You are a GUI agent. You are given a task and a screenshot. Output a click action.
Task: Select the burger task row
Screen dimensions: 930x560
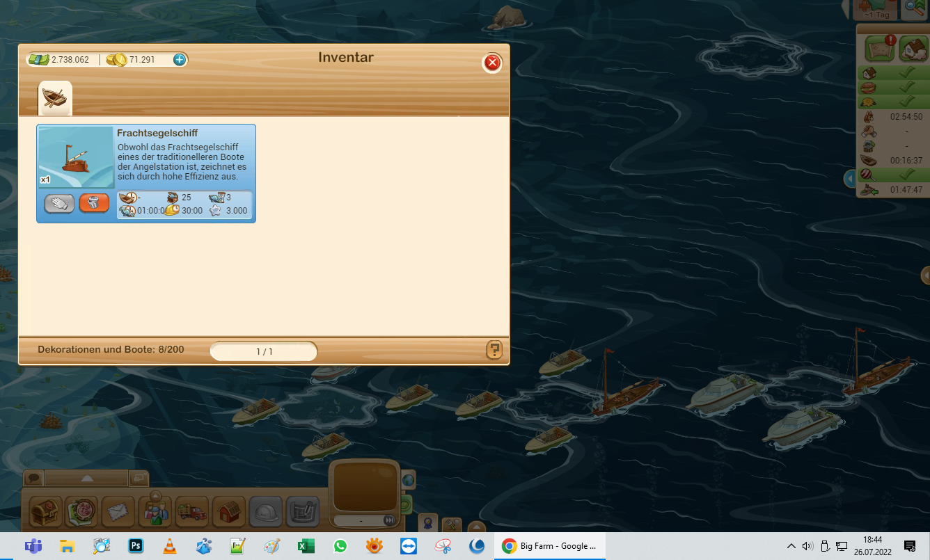point(892,88)
